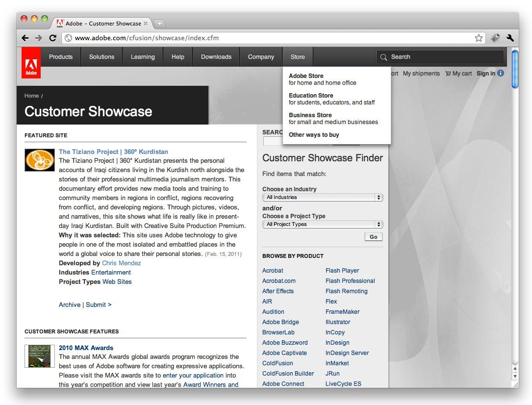The width and height of the screenshot is (532, 405).
Task: Browse the JRun product link
Action: 332,374
